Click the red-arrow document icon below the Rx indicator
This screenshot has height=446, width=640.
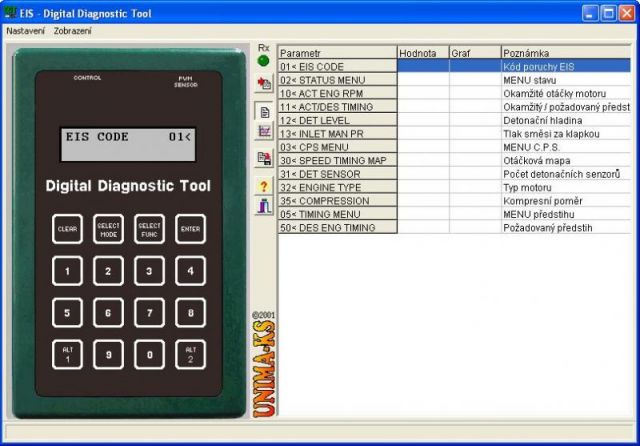point(264,84)
